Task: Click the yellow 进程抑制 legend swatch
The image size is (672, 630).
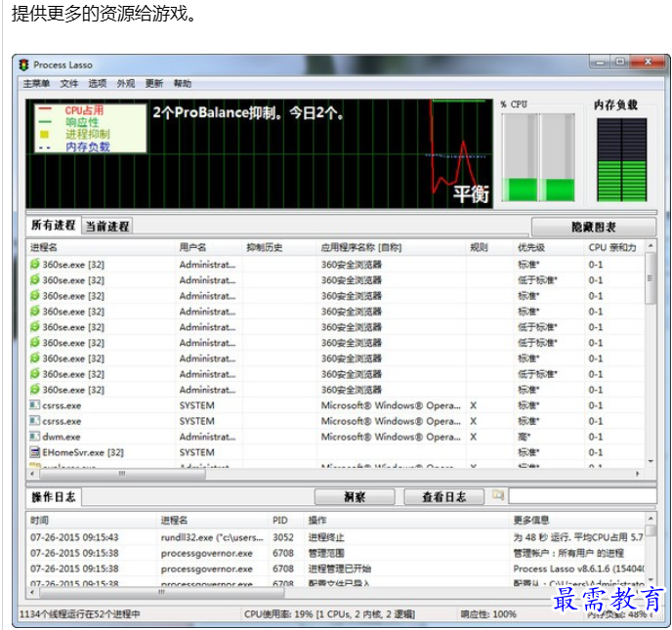Action: pyautogui.click(x=44, y=135)
